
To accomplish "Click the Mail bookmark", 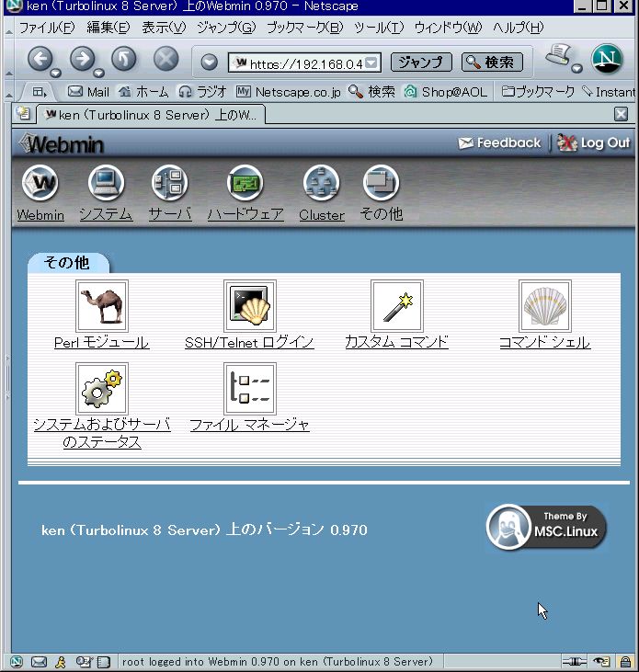I will pos(88,92).
